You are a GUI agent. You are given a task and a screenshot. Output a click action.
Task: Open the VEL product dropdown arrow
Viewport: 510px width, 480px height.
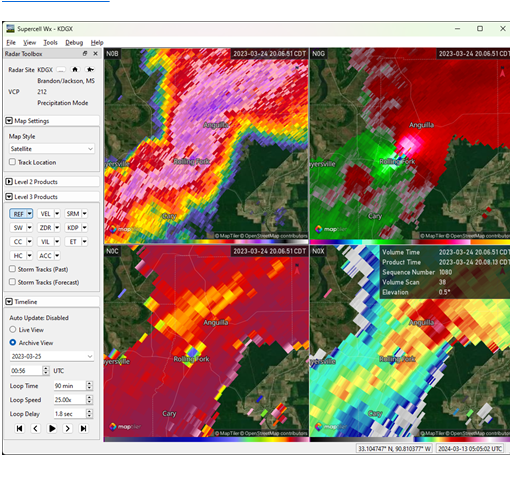[x=57, y=214]
